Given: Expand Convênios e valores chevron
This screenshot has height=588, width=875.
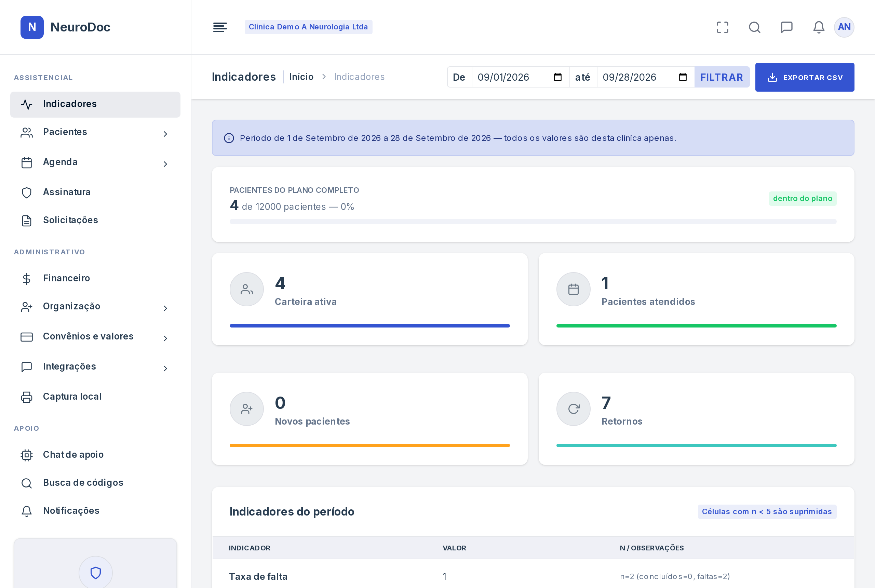Looking at the screenshot, I should 165,338.
